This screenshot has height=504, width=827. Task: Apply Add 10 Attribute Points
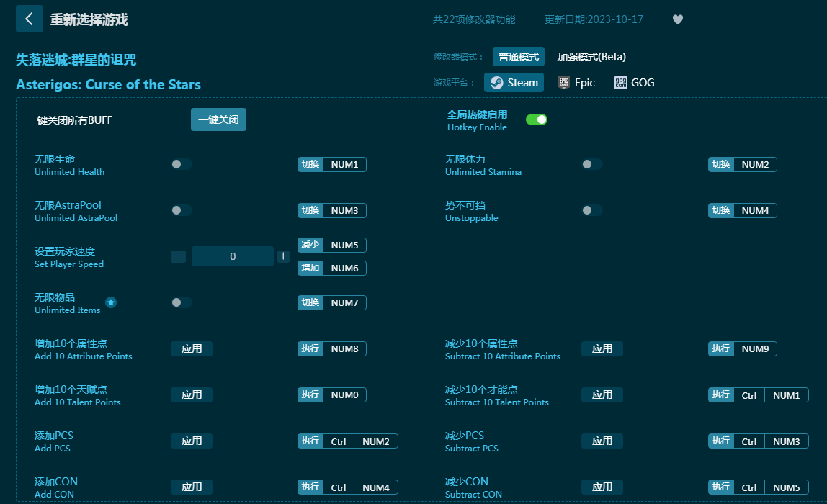[192, 349]
